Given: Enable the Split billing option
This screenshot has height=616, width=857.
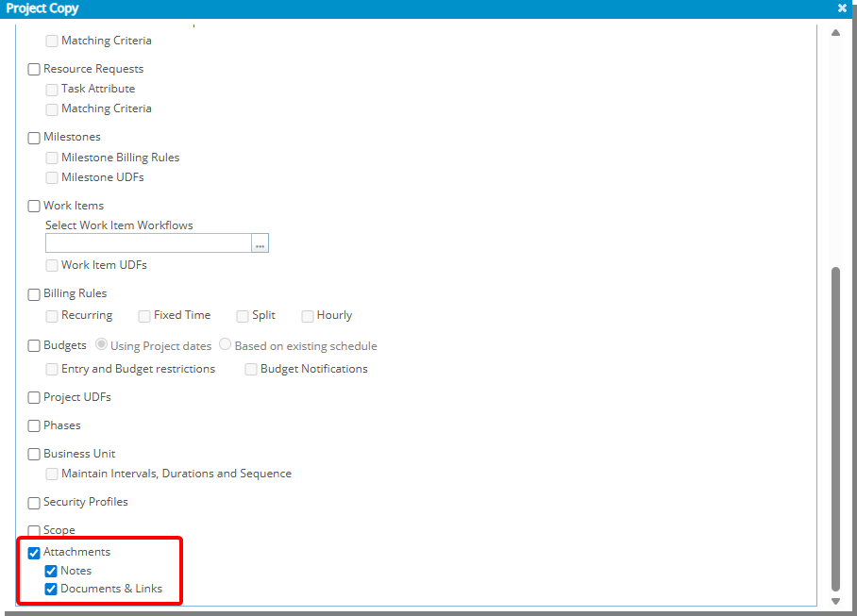Looking at the screenshot, I should (x=242, y=315).
